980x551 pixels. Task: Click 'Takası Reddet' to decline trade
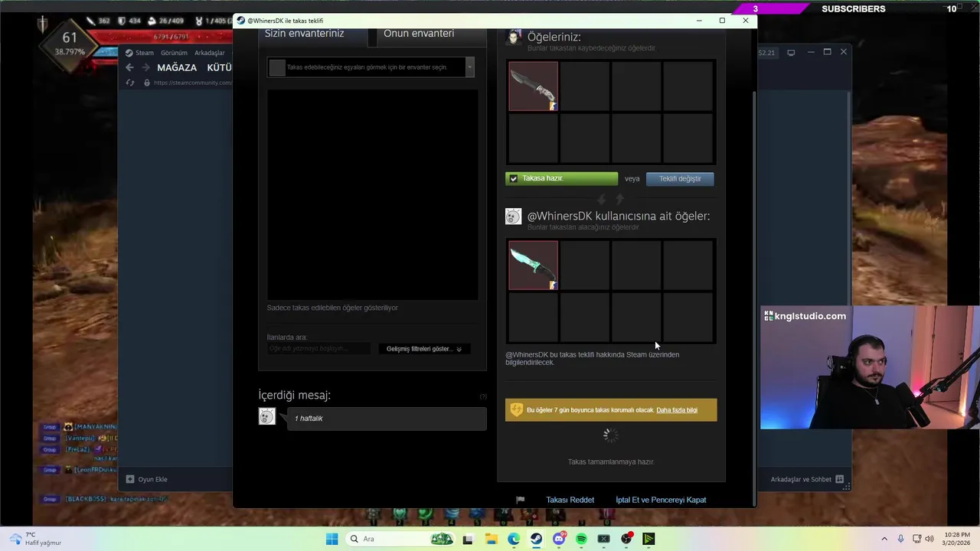click(570, 500)
